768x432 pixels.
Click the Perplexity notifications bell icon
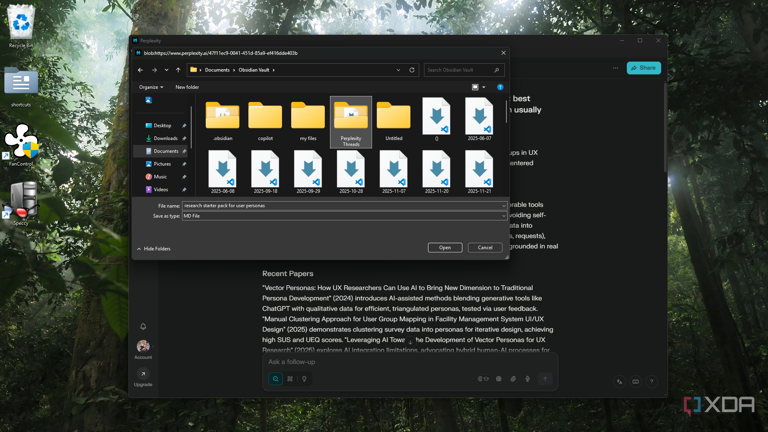click(143, 326)
